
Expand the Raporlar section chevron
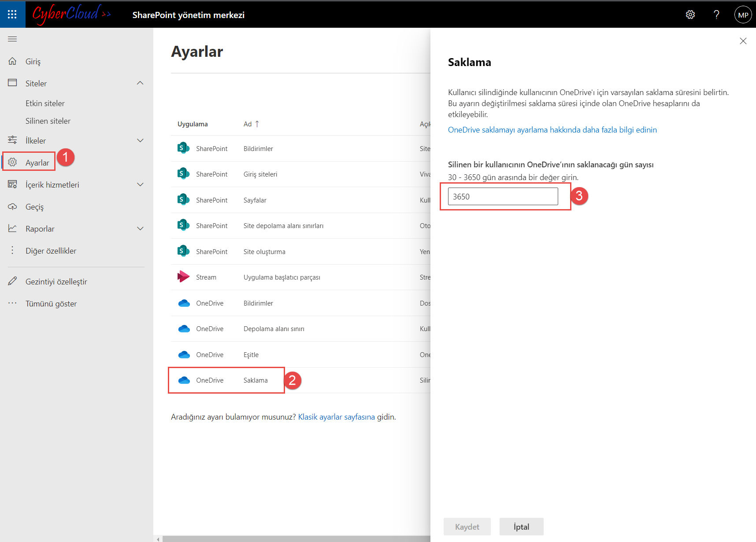coord(140,229)
